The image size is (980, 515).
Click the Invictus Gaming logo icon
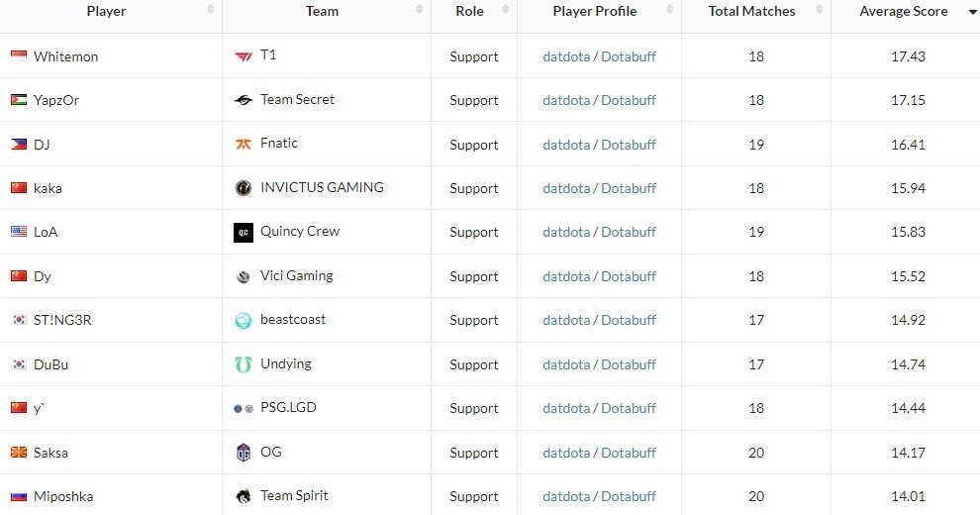coord(244,187)
